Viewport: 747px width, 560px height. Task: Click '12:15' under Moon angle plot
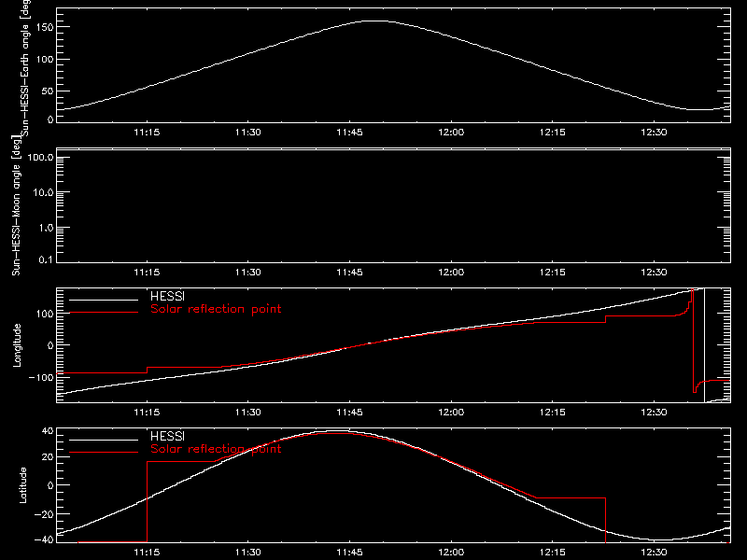553,272
